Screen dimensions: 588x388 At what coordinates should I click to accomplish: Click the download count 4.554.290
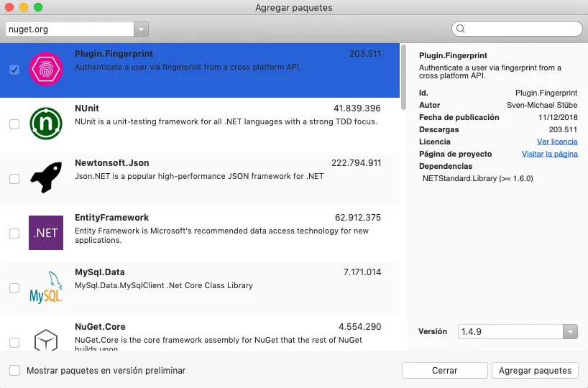tap(360, 326)
